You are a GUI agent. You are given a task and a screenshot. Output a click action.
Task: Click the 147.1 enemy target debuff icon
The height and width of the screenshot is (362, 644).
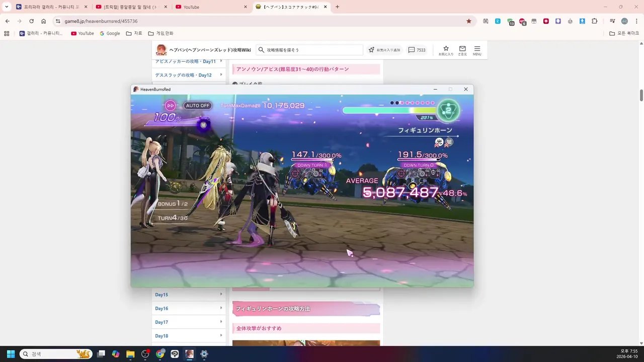click(x=296, y=173)
